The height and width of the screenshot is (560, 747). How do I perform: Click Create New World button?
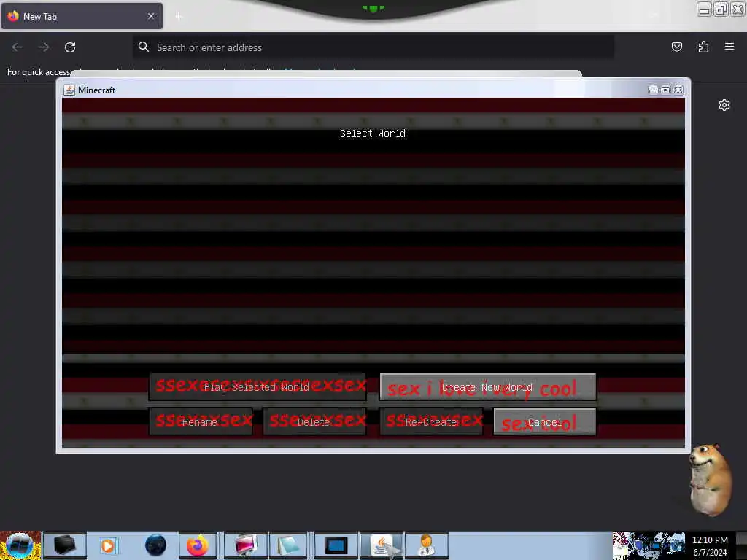(488, 386)
